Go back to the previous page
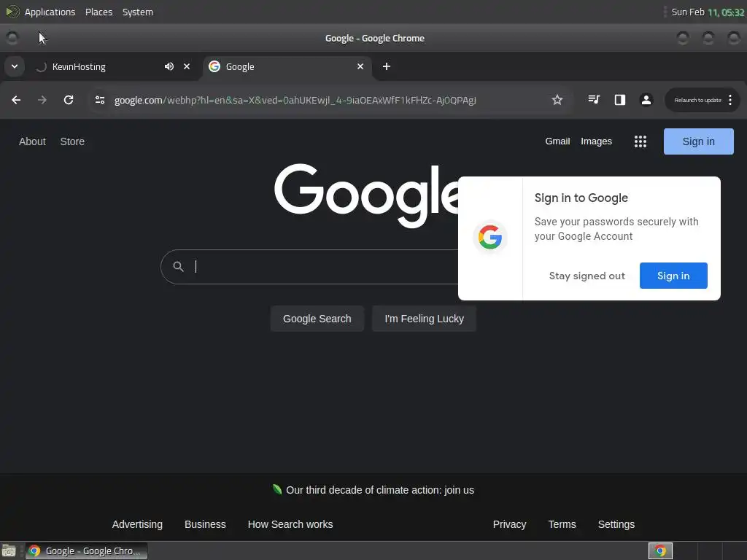 point(16,100)
